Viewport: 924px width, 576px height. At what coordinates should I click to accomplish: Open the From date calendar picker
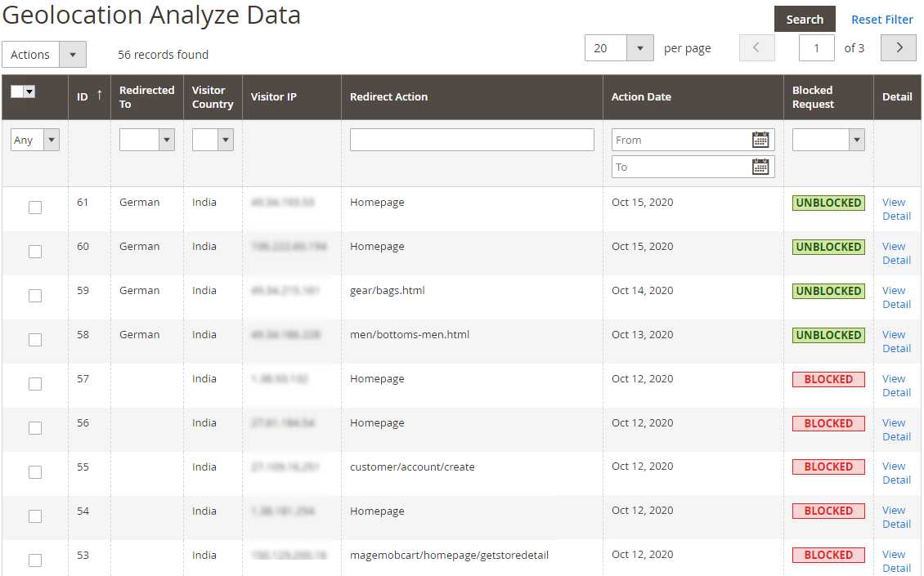[760, 140]
